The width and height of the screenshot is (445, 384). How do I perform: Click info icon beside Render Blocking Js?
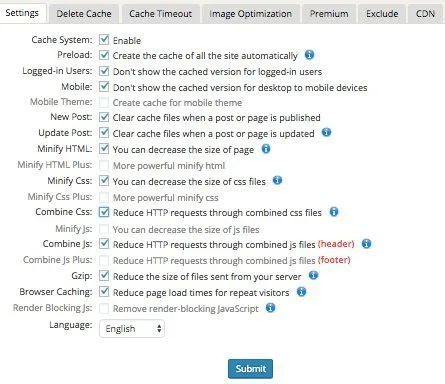click(270, 307)
